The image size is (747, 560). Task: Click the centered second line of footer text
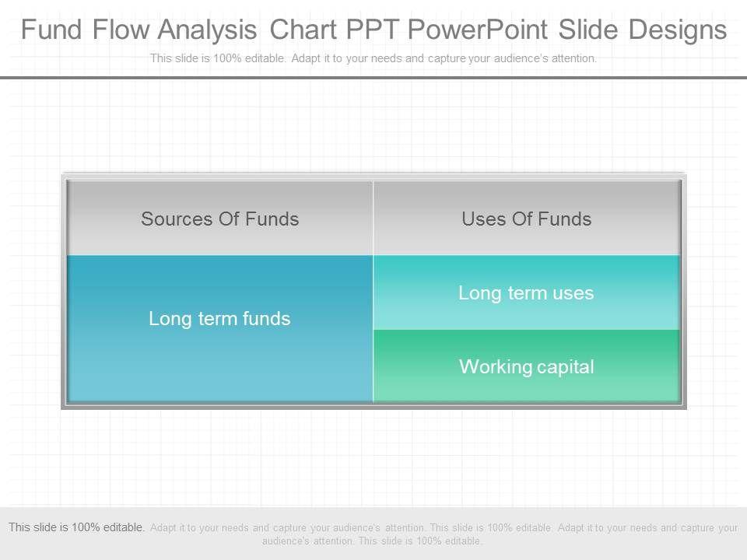[373, 541]
